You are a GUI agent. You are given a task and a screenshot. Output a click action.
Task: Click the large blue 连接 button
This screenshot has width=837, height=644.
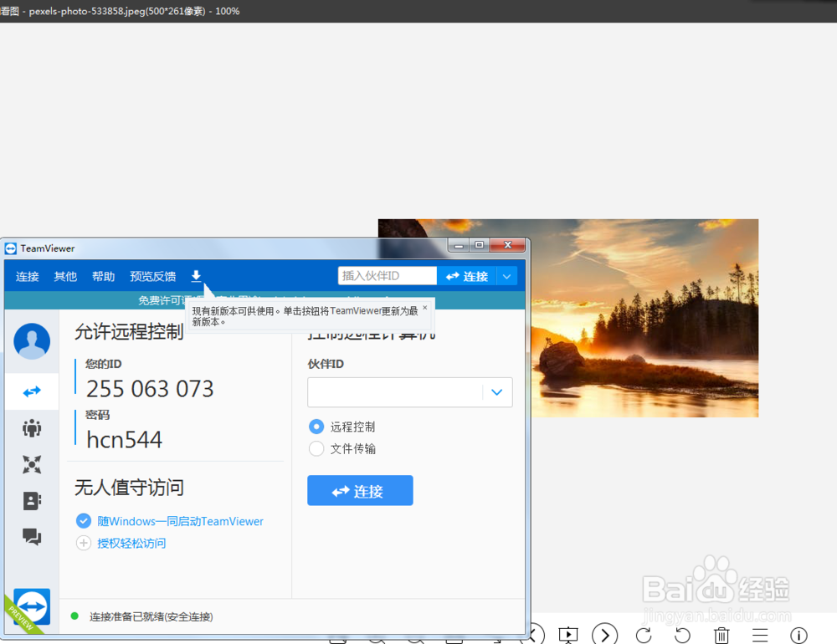360,490
